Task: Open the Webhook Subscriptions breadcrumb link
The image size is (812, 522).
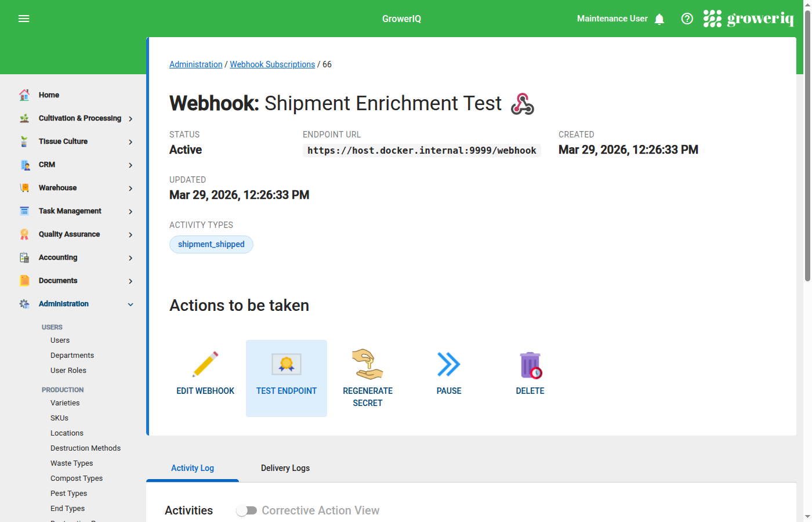Action: click(272, 64)
